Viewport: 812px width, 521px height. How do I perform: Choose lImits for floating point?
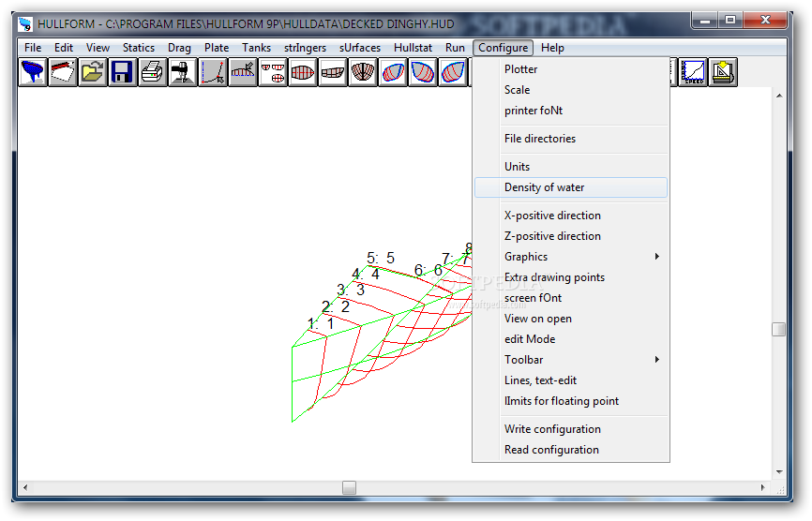point(571,401)
